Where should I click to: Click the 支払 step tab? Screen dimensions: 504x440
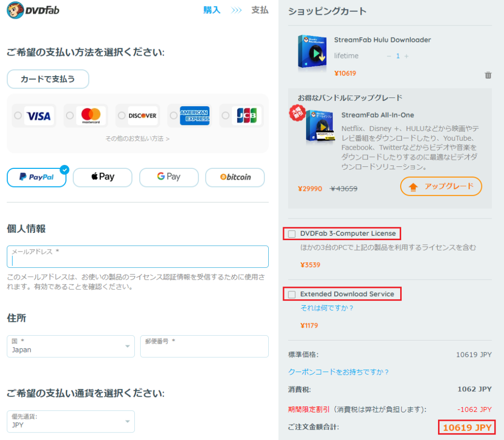coord(260,10)
